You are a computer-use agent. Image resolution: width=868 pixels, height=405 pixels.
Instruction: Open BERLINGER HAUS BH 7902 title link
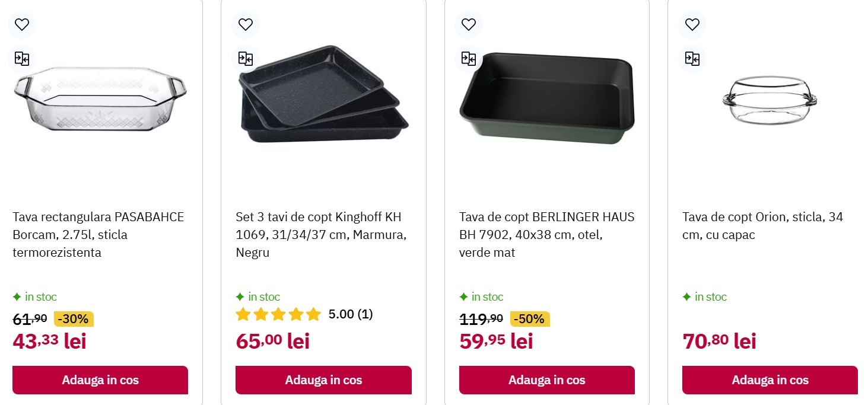tap(546, 235)
